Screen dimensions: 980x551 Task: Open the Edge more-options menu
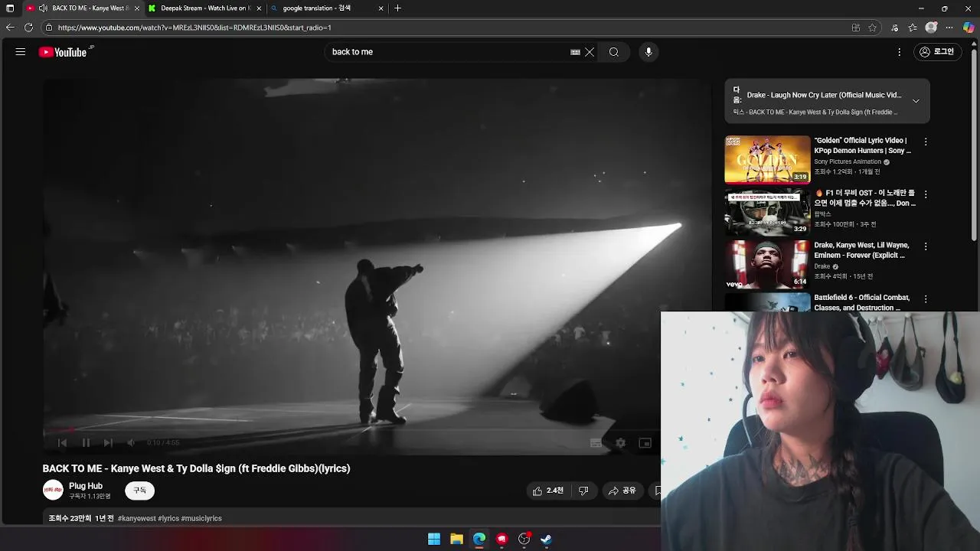(x=949, y=28)
